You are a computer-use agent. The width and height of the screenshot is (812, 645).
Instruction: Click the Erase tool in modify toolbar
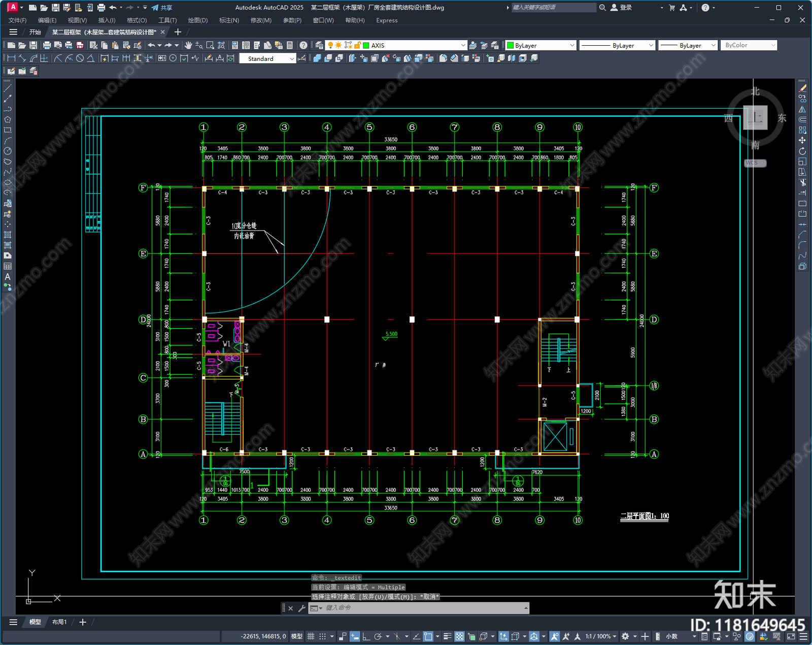802,88
